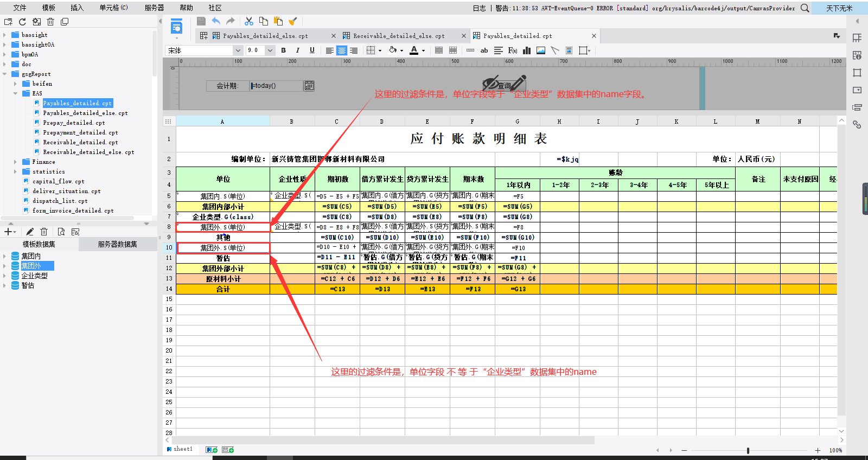Insert a chart into the cell
The image size is (868, 460).
click(527, 50)
